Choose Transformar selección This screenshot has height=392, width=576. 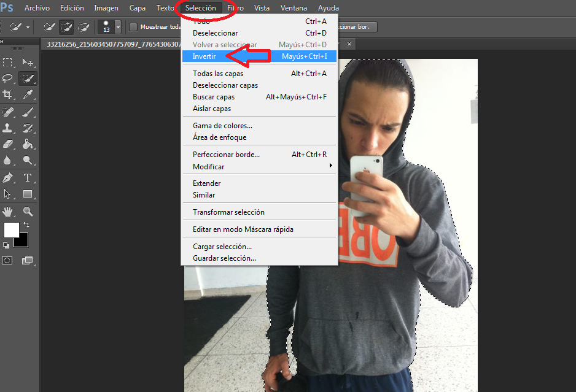click(259, 212)
